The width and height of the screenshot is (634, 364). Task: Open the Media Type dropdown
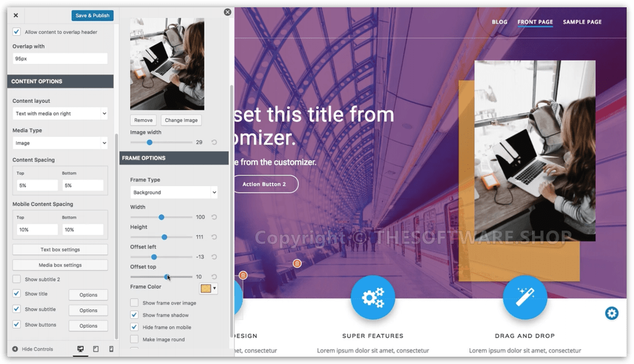[60, 143]
